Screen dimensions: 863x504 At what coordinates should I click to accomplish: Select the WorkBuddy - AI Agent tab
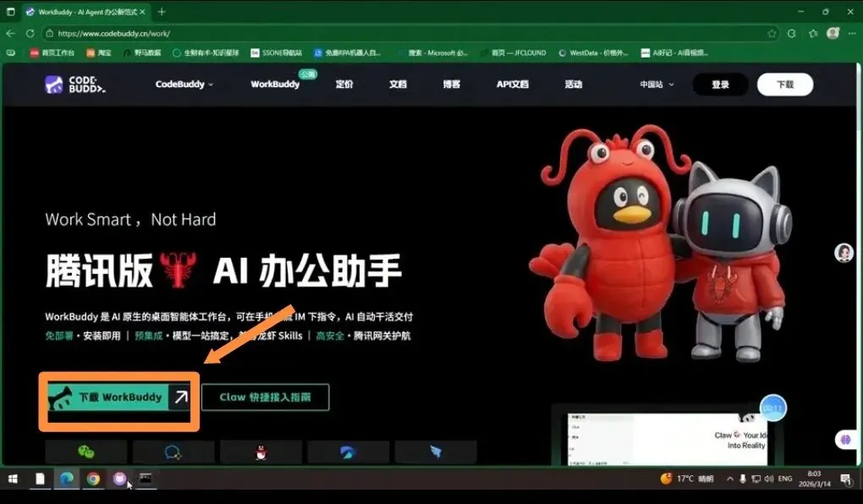pos(85,12)
